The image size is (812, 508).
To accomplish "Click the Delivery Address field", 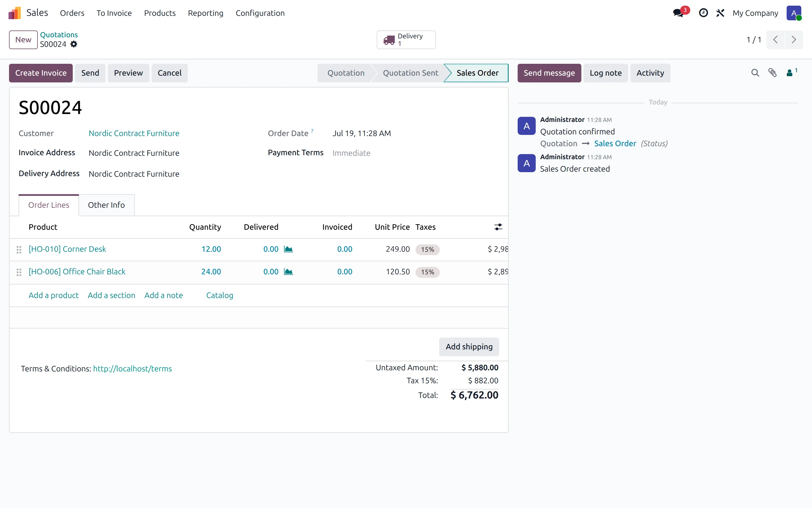I will pyautogui.click(x=134, y=174).
